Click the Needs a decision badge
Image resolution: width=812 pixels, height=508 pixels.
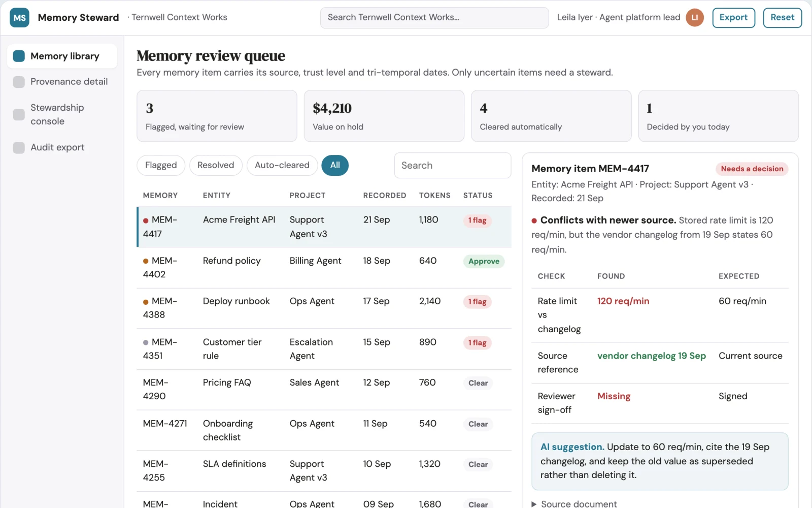click(x=752, y=169)
